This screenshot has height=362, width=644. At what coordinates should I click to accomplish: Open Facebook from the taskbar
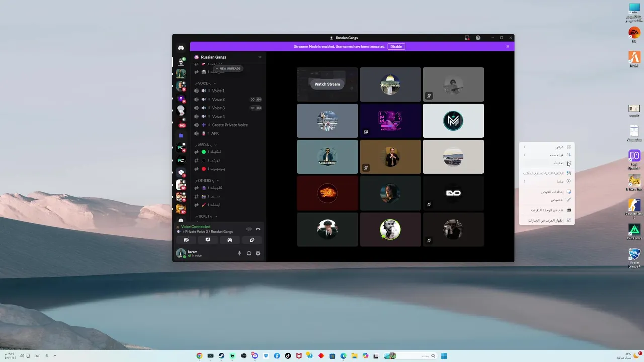coord(277,356)
